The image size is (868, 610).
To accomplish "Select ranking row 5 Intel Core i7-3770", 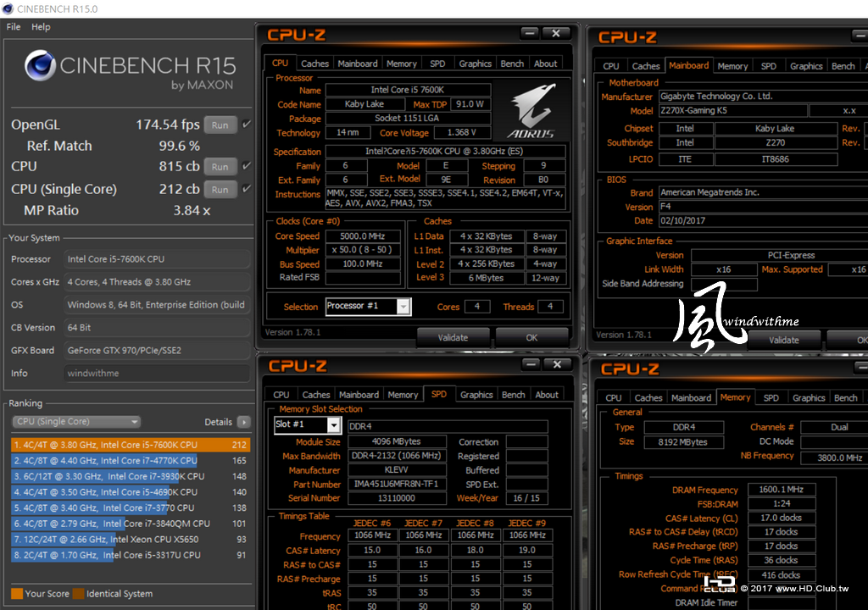I will point(131,507).
